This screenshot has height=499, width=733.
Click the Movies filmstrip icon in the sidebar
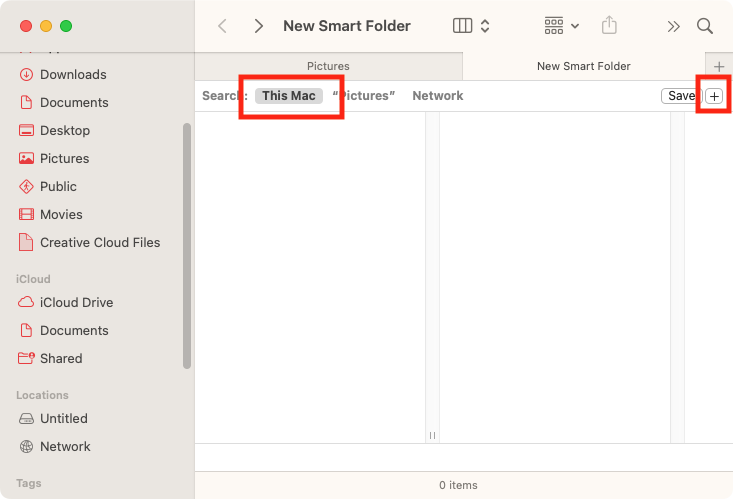tap(26, 215)
